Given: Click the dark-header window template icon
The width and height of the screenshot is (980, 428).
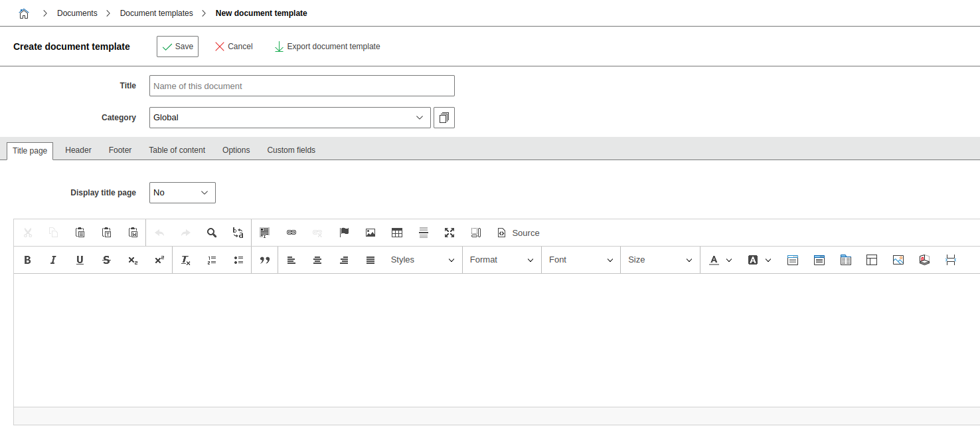Looking at the screenshot, I should [819, 260].
